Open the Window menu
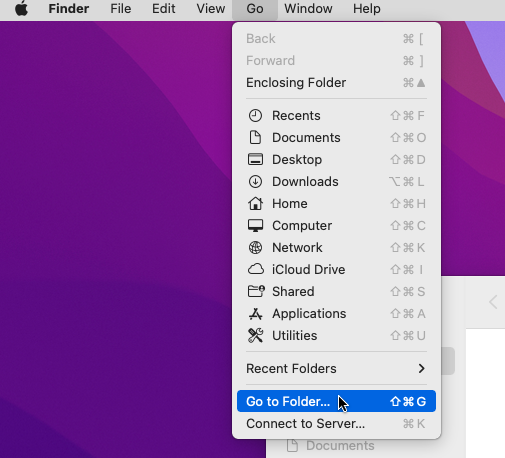This screenshot has width=505, height=458. [308, 8]
